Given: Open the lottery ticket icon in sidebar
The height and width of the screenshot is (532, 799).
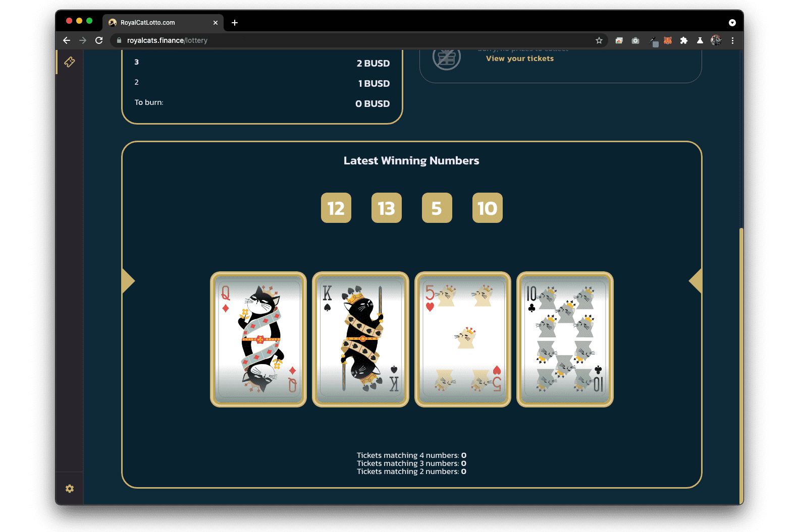Looking at the screenshot, I should 70,62.
